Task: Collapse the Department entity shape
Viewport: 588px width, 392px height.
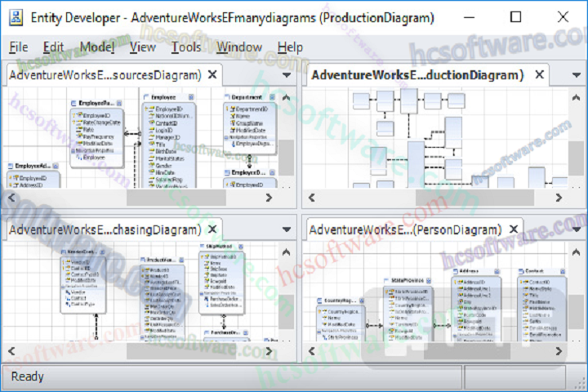Action: [x=272, y=97]
